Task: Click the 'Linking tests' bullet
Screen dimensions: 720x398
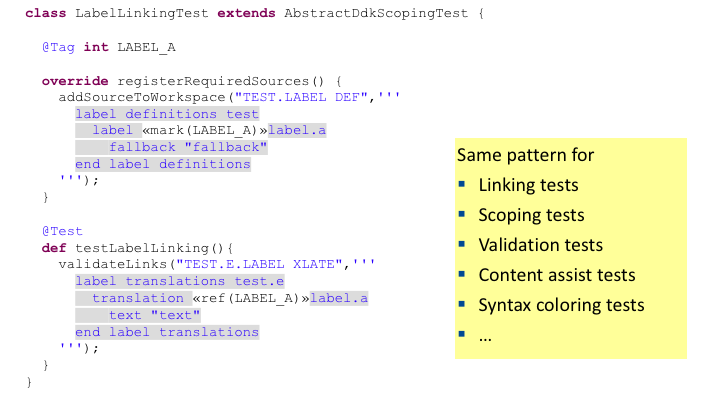Action: pos(528,185)
